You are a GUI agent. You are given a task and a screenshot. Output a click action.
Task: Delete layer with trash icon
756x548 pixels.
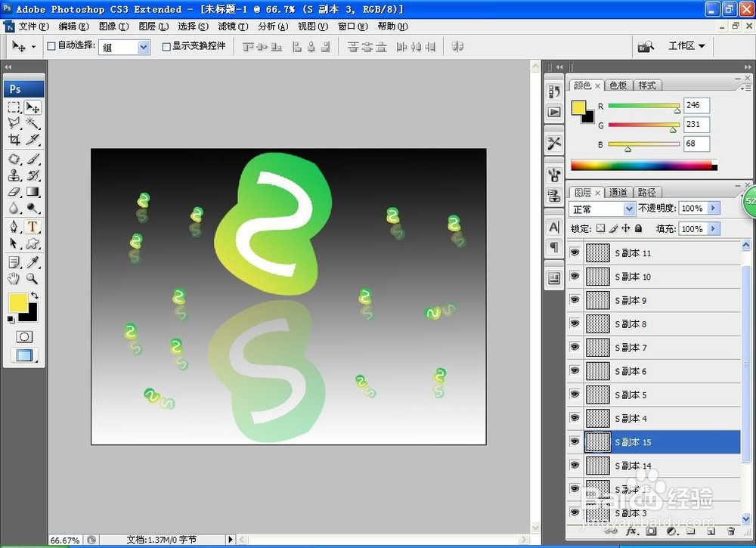[x=731, y=531]
